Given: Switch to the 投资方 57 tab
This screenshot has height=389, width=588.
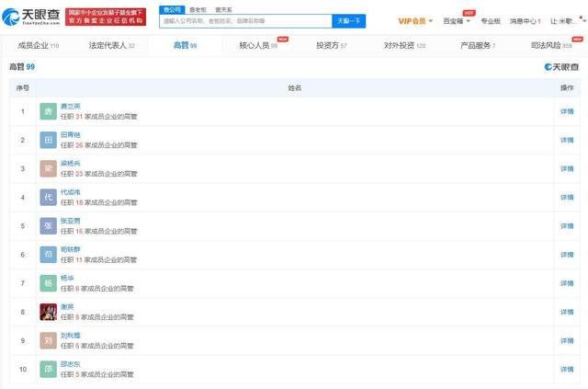Looking at the screenshot, I should pos(332,45).
